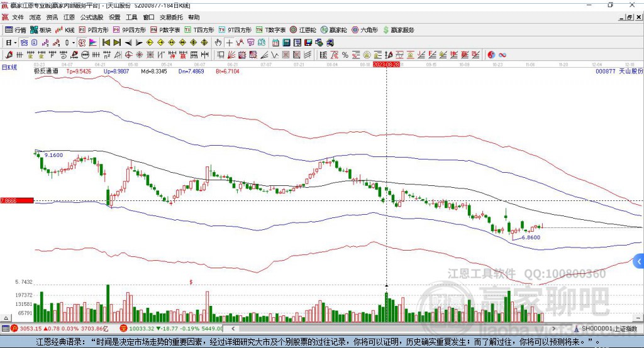
Task: Open the 江恩轮 Gann wheel tool
Action: pyautogui.click(x=303, y=30)
